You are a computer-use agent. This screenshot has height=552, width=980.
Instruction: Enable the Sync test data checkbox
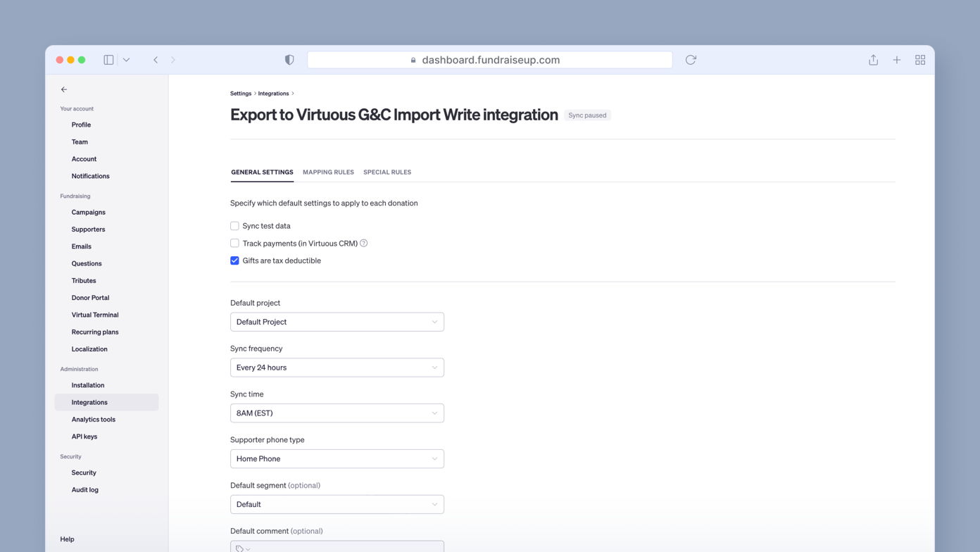click(x=234, y=226)
